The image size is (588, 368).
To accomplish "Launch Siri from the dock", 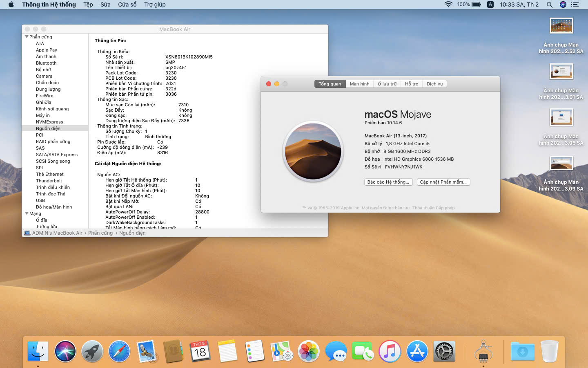I will click(x=65, y=352).
